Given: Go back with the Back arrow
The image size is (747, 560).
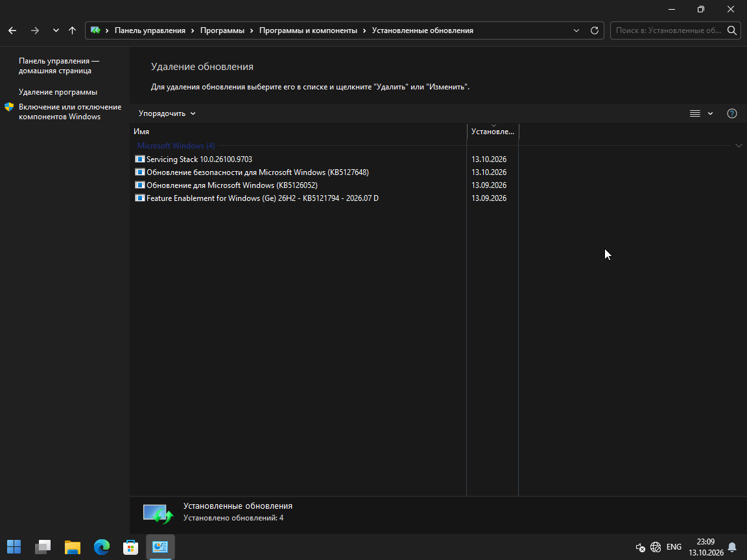Looking at the screenshot, I should [x=12, y=30].
